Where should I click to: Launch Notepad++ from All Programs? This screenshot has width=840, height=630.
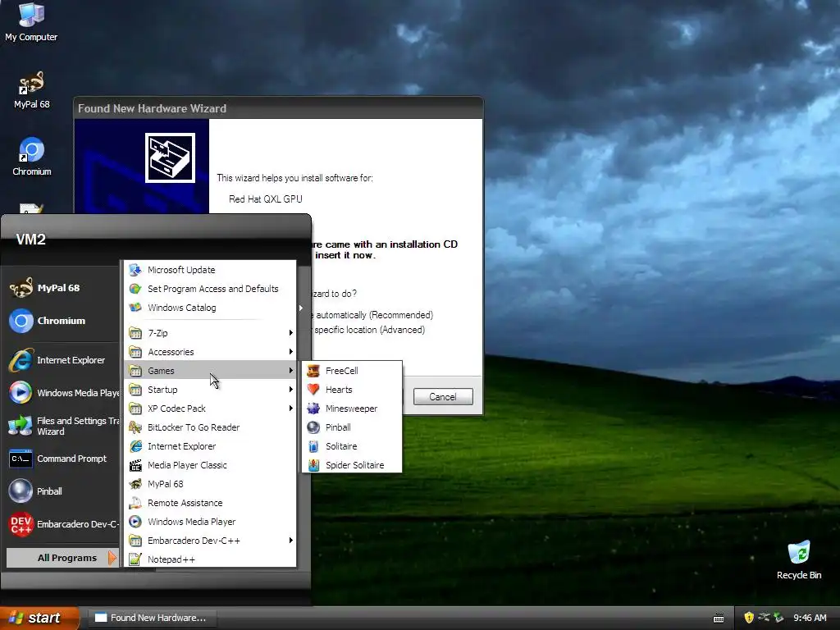click(x=210, y=559)
